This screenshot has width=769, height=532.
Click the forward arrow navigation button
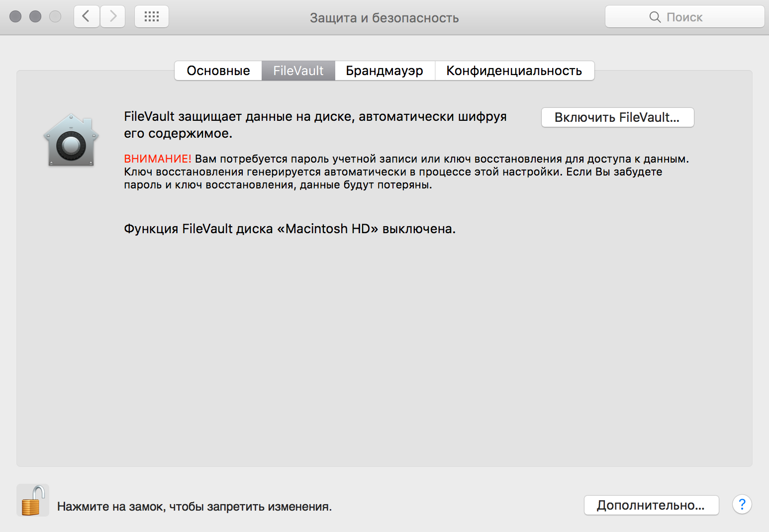(x=113, y=17)
